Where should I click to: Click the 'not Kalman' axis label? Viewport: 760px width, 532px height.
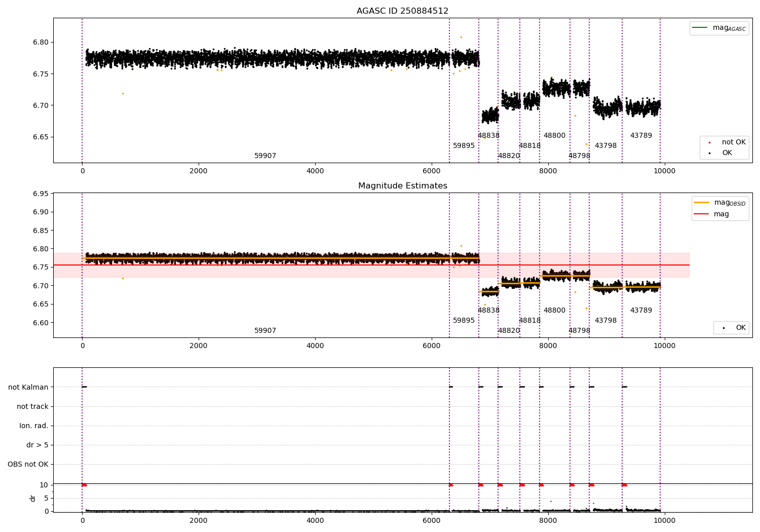(x=28, y=387)
